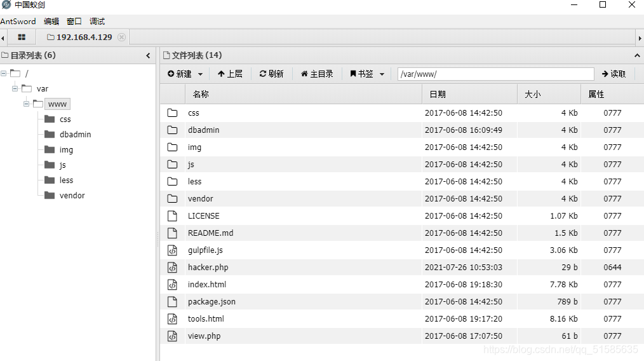Switch to the 192.168.4.129 tab
This screenshot has height=361, width=644.
pos(79,37)
